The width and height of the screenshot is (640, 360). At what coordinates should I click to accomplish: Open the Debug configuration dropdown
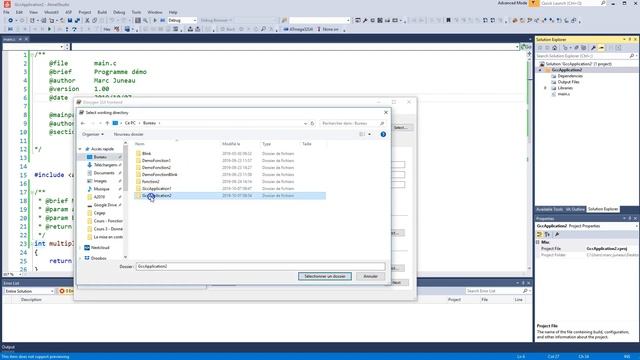[x=182, y=20]
